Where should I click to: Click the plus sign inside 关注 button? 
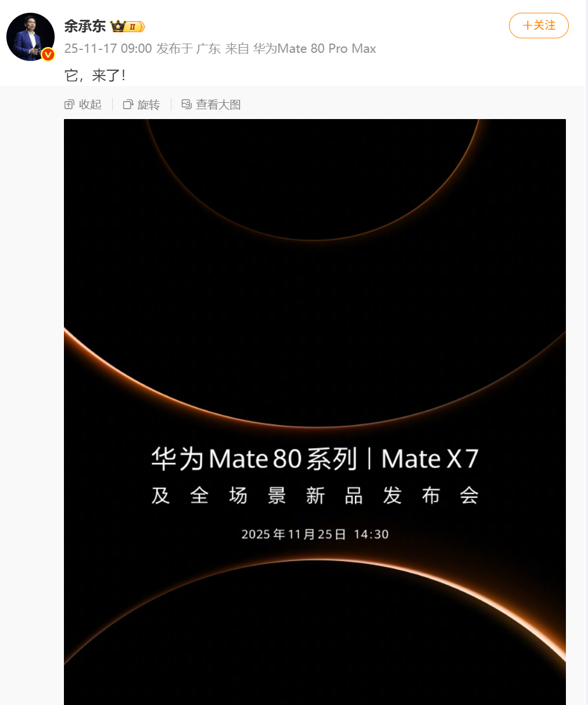(x=527, y=26)
